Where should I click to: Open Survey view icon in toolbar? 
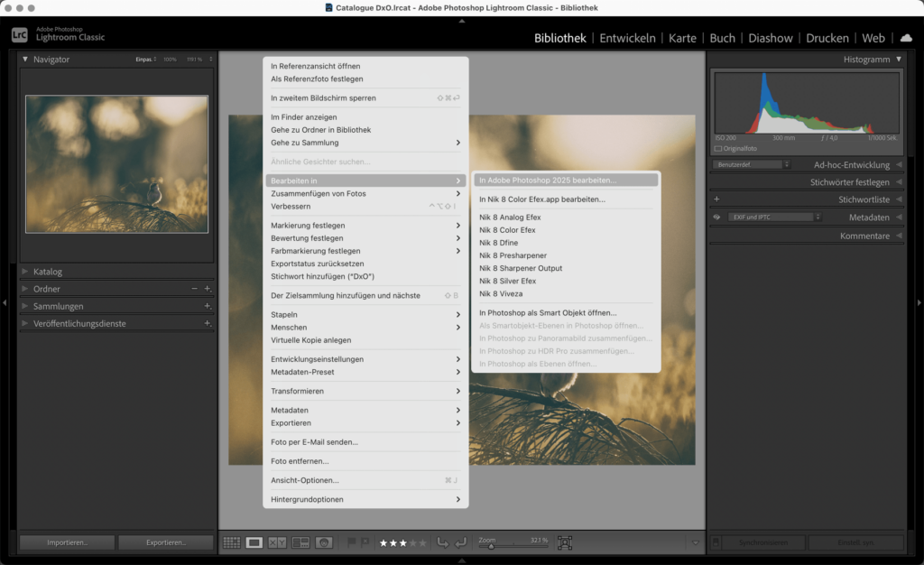(300, 542)
